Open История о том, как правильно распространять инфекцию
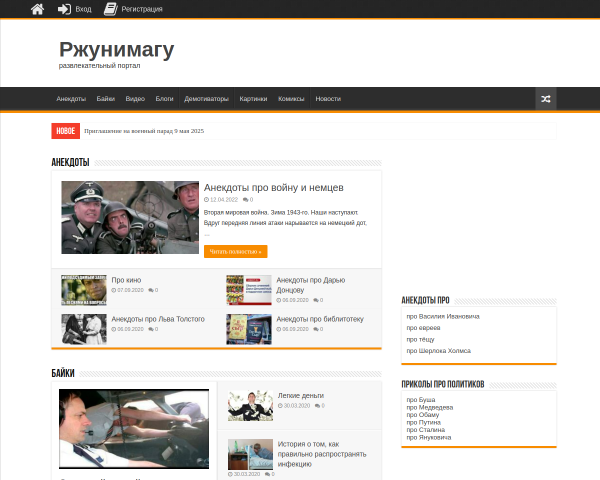The height and width of the screenshot is (480, 600). (x=322, y=454)
